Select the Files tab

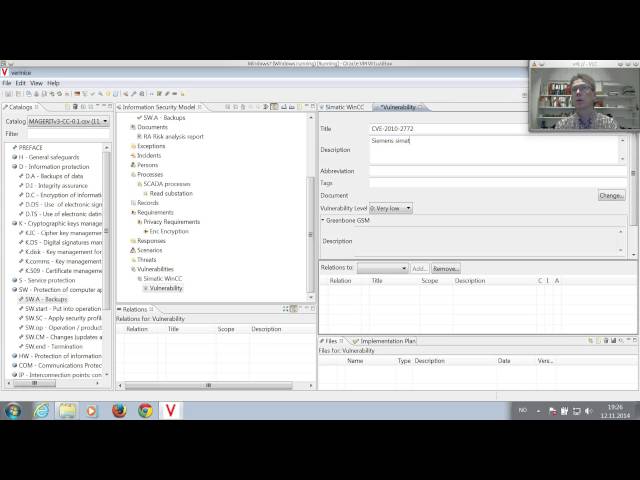[331, 341]
